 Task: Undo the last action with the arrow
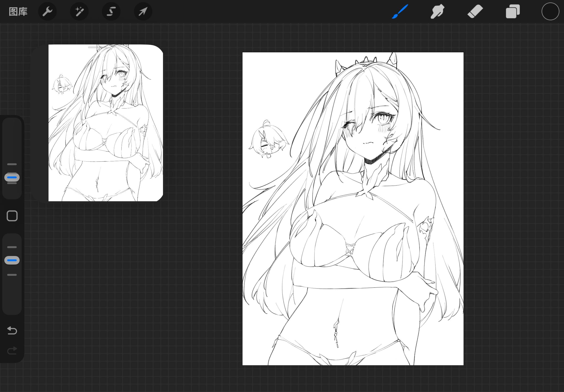12,330
